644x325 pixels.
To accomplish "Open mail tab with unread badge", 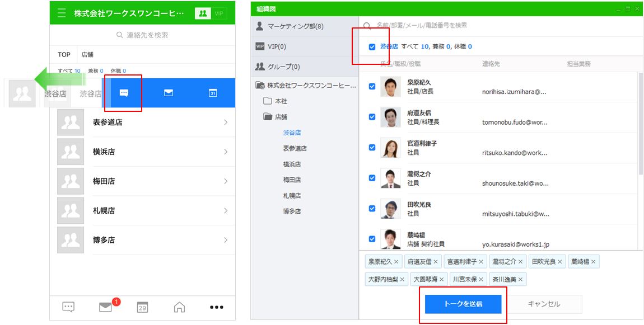I will pos(105,307).
